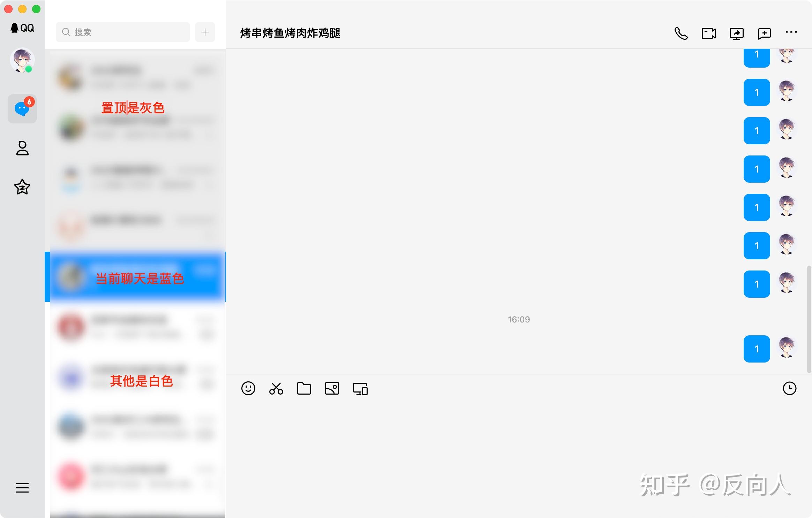Open the Favorites star panel
This screenshot has height=518, width=812.
pyautogui.click(x=22, y=188)
